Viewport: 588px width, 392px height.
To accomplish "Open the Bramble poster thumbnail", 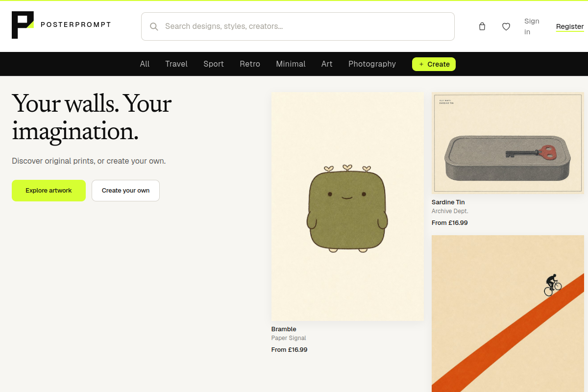I will tap(347, 206).
